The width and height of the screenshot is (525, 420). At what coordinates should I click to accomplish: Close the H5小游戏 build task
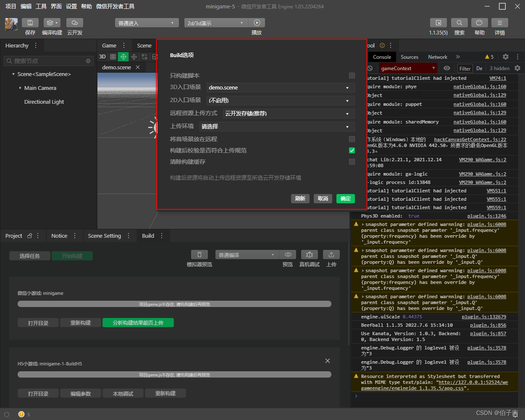328,361
